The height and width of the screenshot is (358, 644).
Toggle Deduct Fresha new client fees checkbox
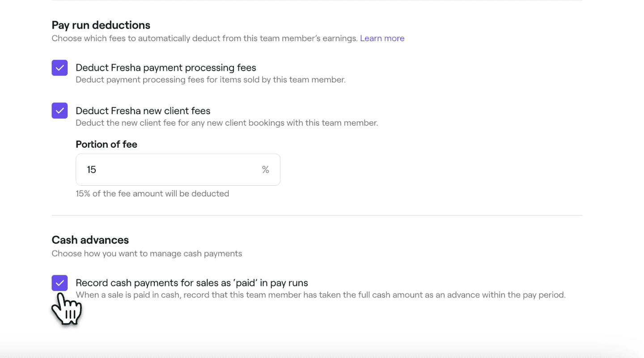click(x=59, y=111)
